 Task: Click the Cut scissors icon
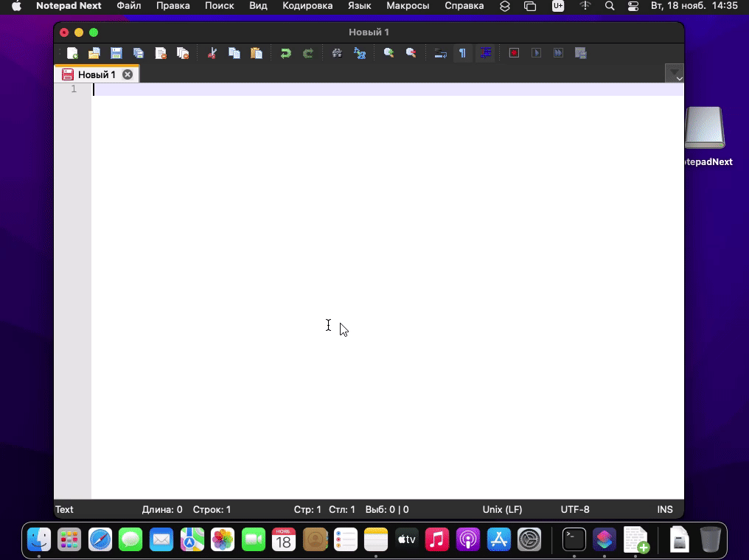point(212,53)
